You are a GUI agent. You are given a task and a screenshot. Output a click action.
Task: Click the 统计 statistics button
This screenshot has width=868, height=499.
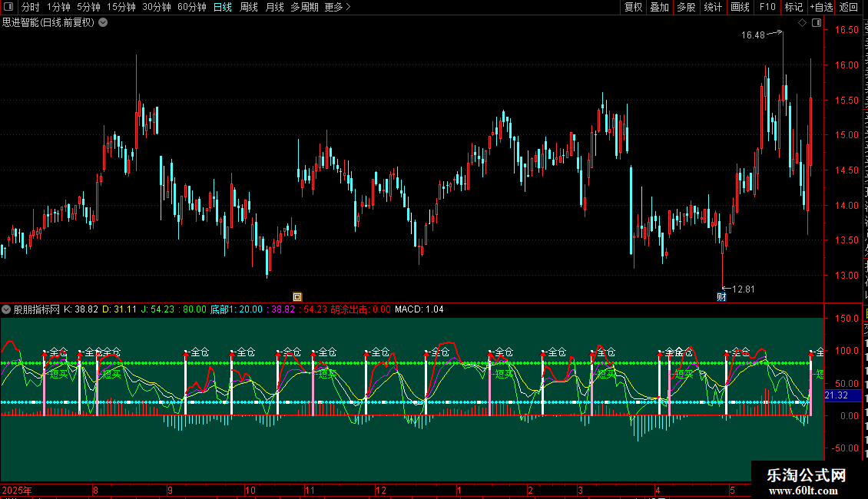click(712, 7)
